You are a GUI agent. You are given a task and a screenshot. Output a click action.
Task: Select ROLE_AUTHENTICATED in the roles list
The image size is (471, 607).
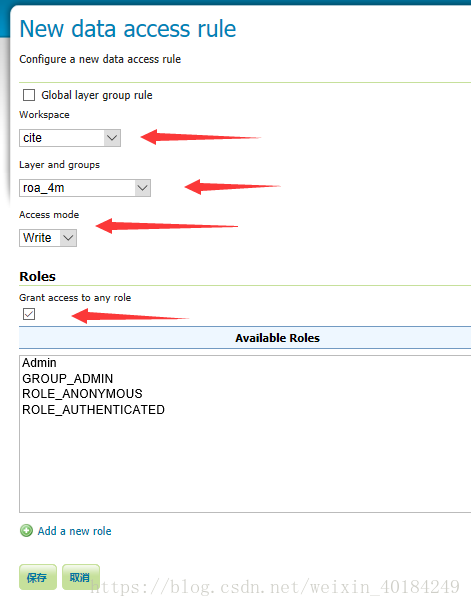point(94,410)
